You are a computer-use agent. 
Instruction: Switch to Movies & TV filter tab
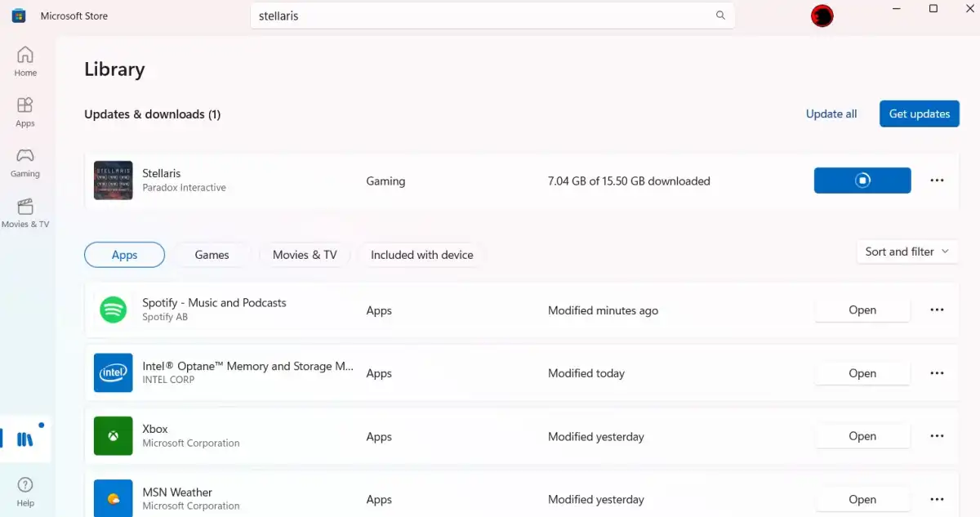[305, 255]
